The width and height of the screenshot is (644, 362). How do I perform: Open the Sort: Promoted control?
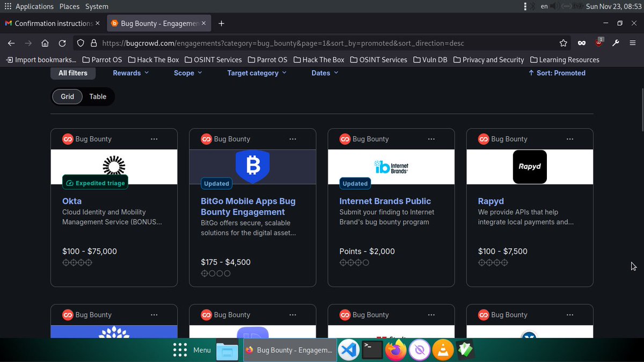point(557,73)
